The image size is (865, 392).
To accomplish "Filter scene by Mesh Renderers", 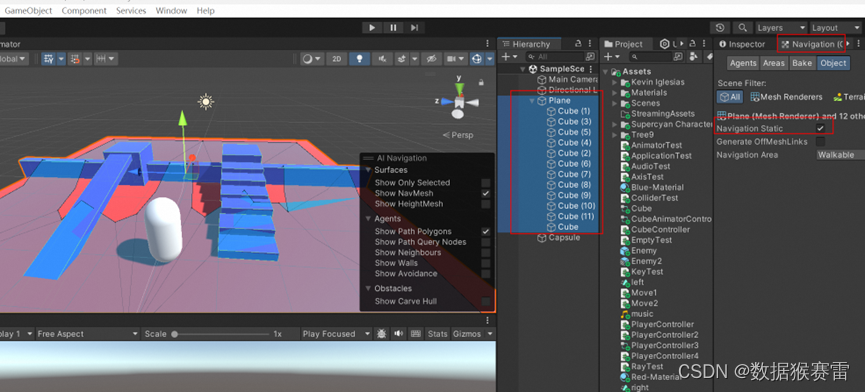I will pyautogui.click(x=786, y=97).
